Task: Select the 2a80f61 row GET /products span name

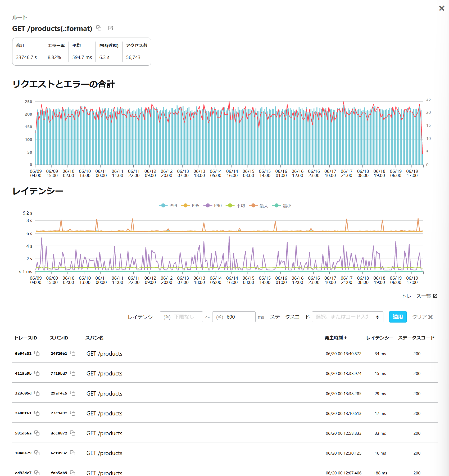Action: [104, 413]
